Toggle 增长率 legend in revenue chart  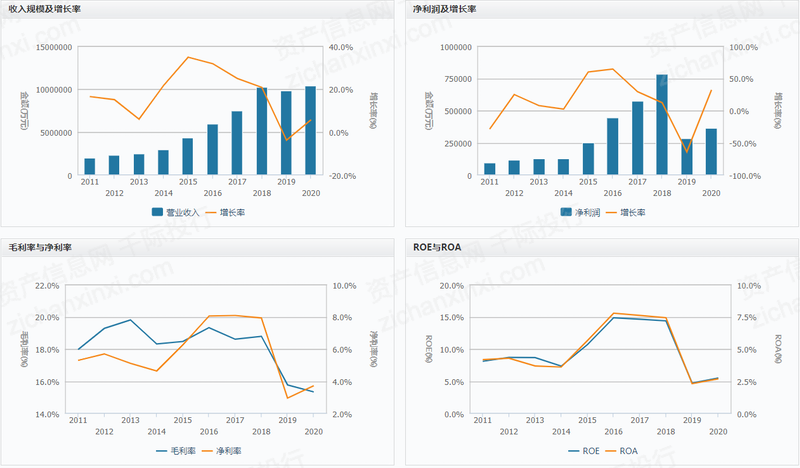225,212
